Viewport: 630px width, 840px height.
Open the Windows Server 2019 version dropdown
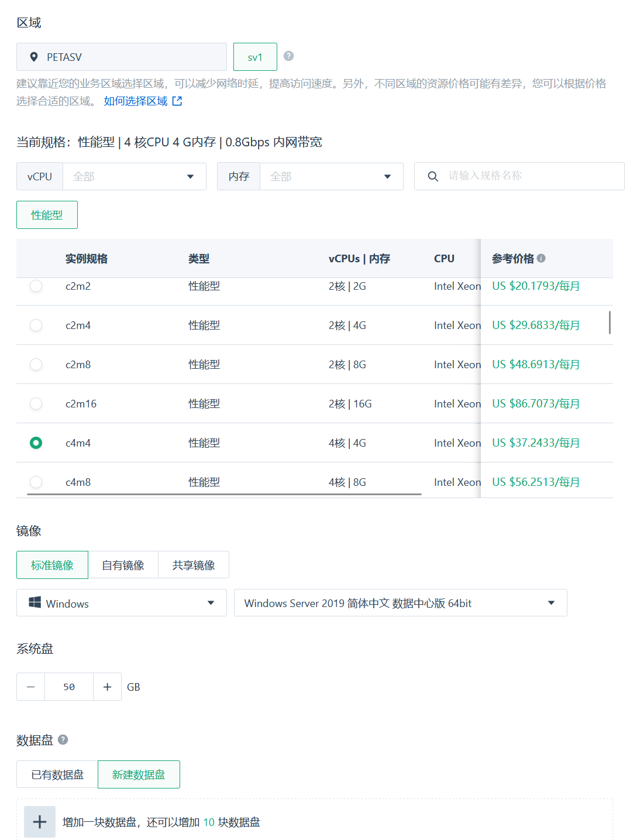401,603
